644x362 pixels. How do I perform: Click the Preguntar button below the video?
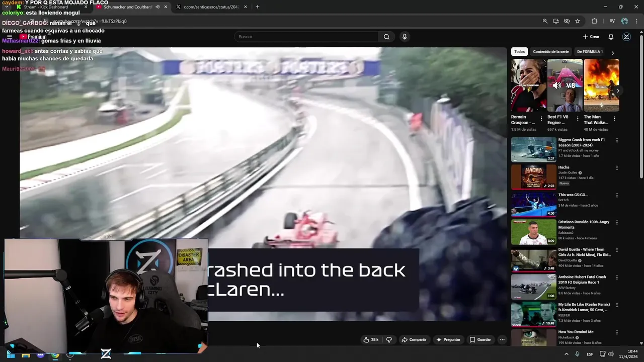pos(448,340)
